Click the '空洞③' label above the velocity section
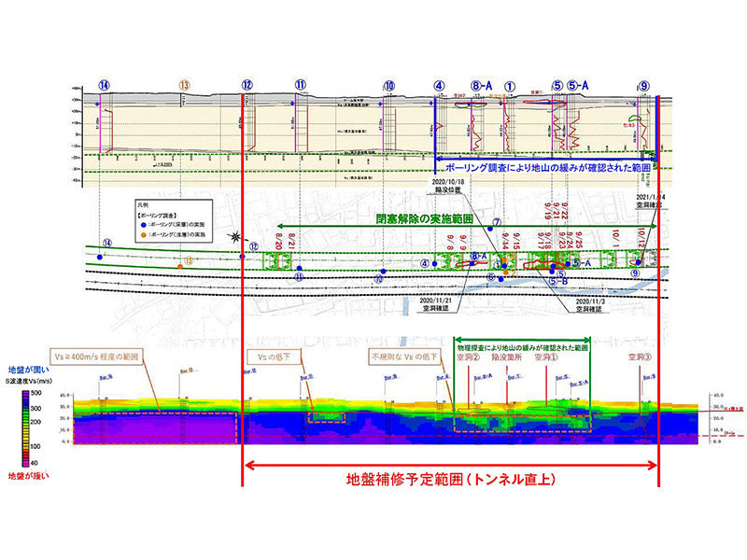This screenshot has width=747, height=560. click(x=641, y=356)
